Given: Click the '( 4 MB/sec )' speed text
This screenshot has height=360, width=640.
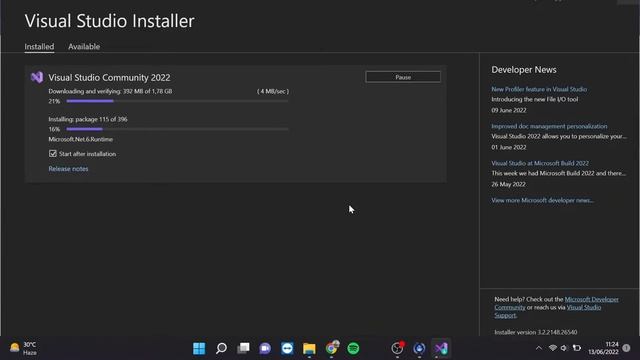Looking at the screenshot, I should [273, 91].
